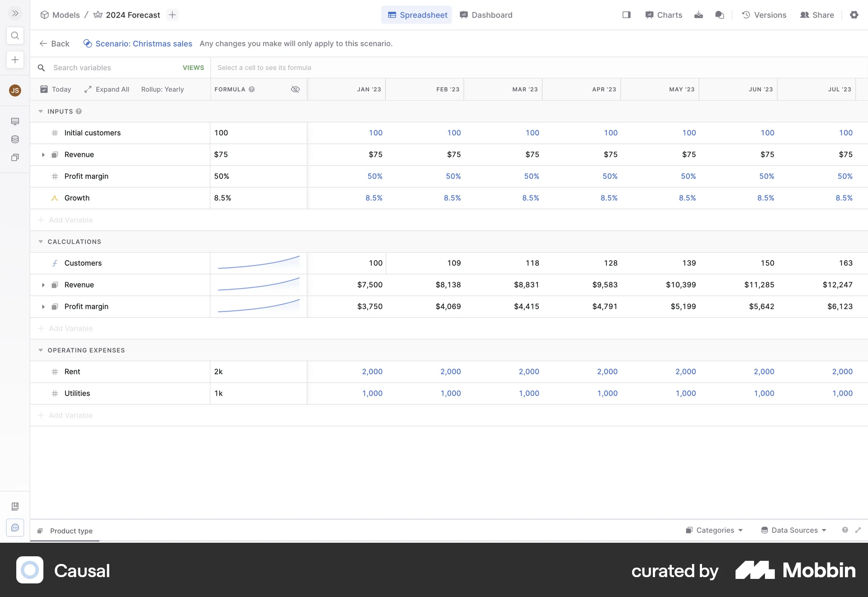The height and width of the screenshot is (597, 868).
Task: Open the Charts view from the top bar
Action: tap(663, 15)
